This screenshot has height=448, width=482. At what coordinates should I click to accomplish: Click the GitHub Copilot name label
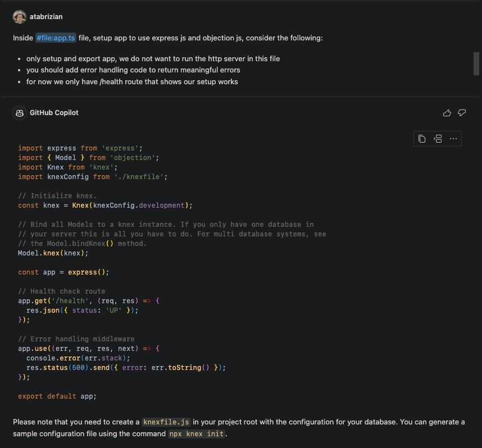[x=54, y=113]
